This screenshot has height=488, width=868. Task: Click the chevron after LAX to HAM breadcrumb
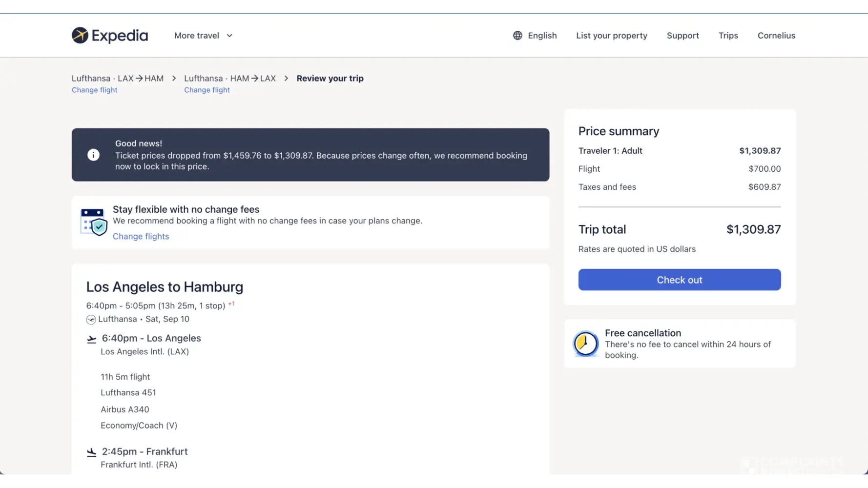pyautogui.click(x=174, y=79)
